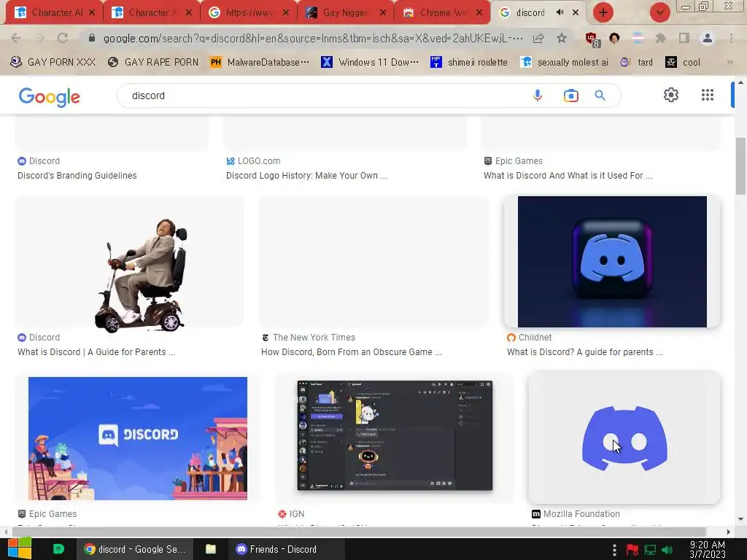Open the blue DISCORD banner illustration thumbnail
Viewport: 747px width, 560px height.
138,438
